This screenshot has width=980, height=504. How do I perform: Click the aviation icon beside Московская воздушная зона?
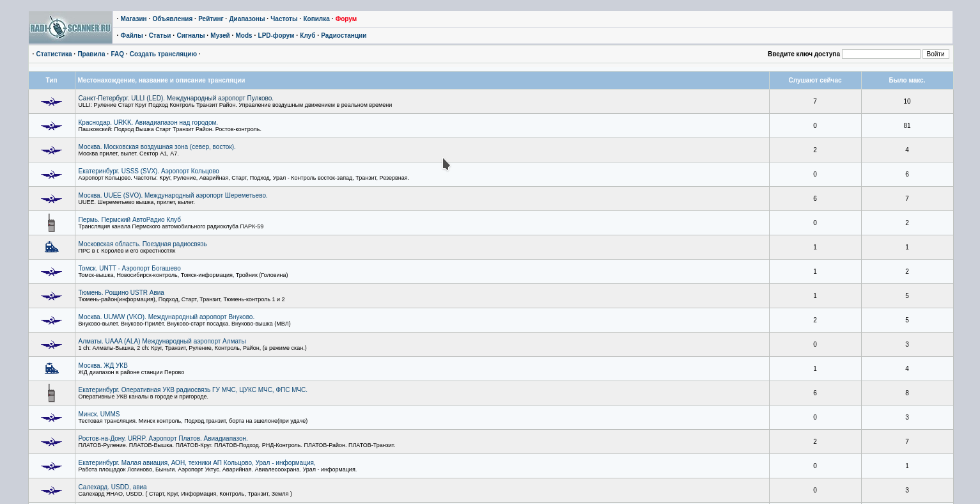point(52,150)
